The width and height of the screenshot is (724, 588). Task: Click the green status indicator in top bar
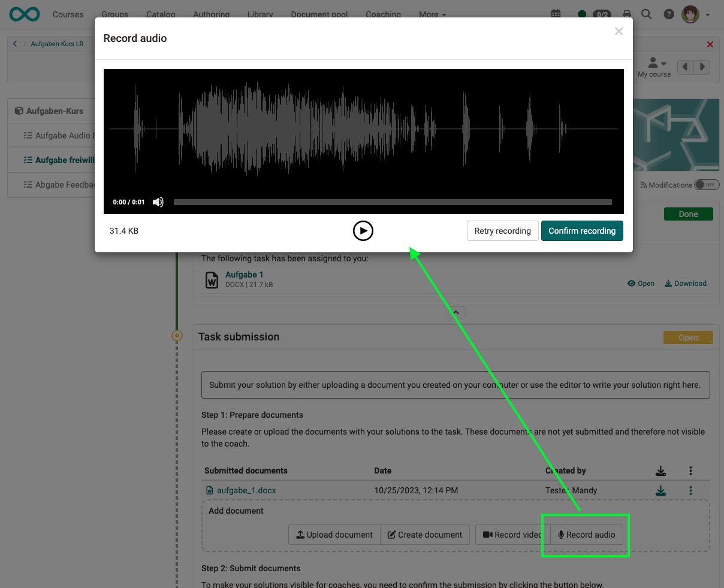(x=581, y=13)
